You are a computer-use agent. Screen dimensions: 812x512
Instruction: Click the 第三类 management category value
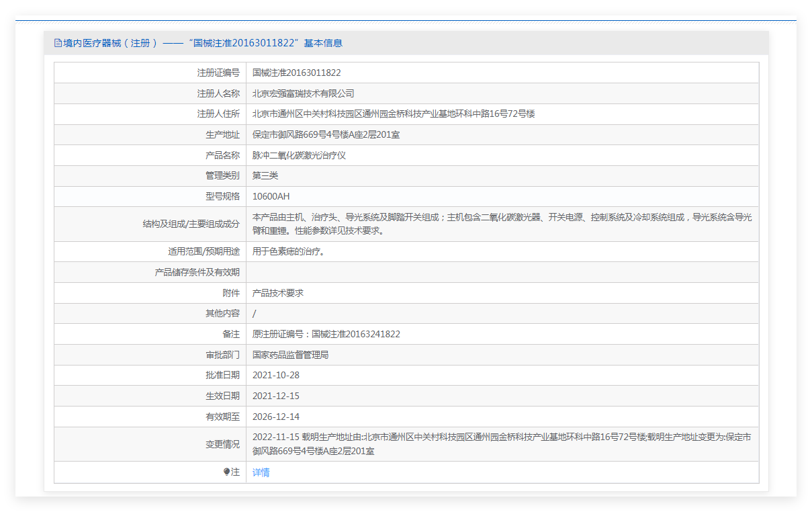point(265,176)
